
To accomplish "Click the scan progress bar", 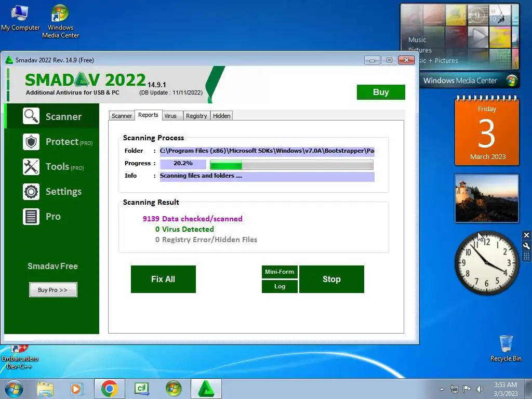I will 291,165.
